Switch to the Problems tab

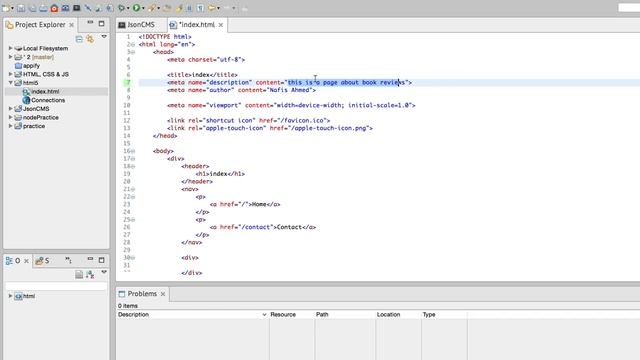point(142,294)
